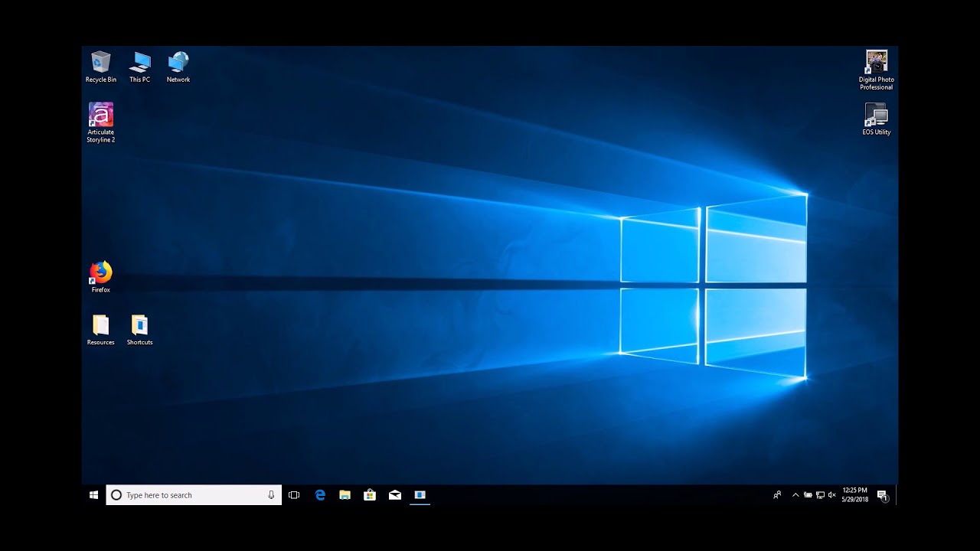Screen dimensions: 980x551
Task: Select the Shortcuts folder on desktop
Action: pos(140,330)
